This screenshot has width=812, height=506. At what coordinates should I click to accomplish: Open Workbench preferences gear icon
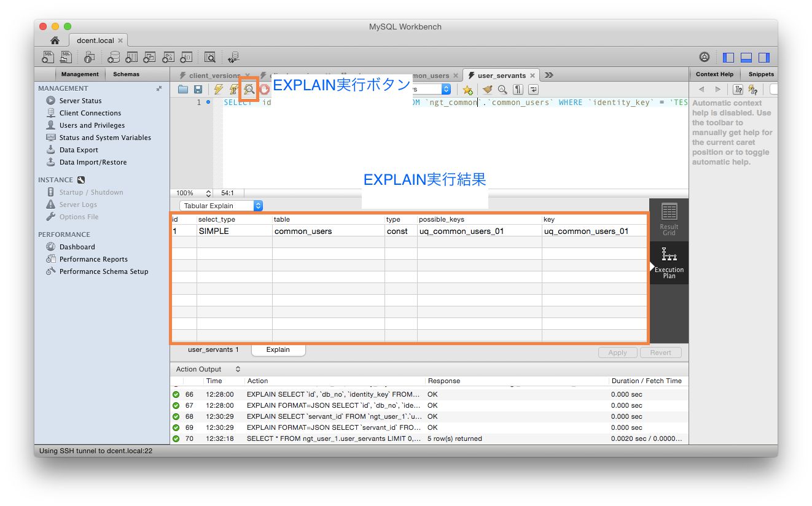(x=705, y=57)
